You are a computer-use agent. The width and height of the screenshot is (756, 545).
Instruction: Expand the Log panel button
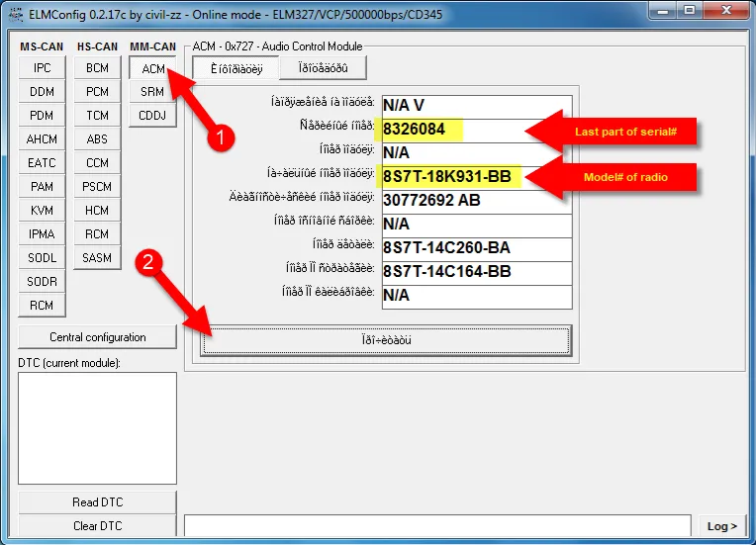(721, 526)
